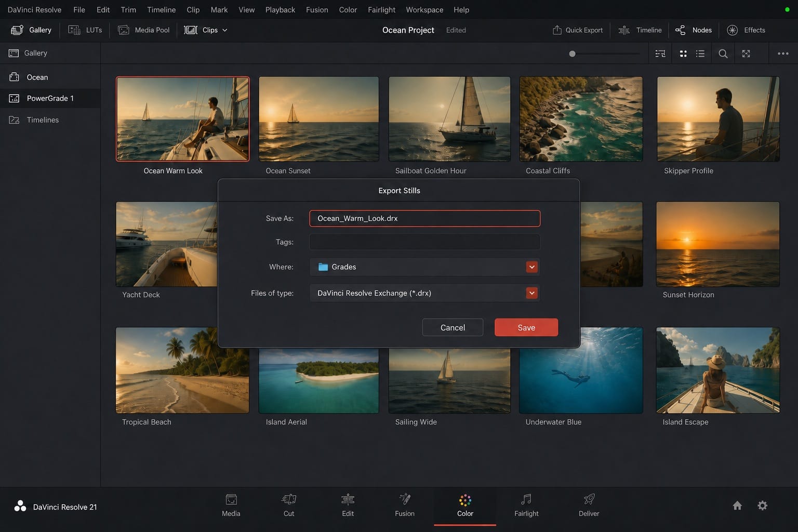
Task: Switch to the Media page
Action: tap(231, 506)
